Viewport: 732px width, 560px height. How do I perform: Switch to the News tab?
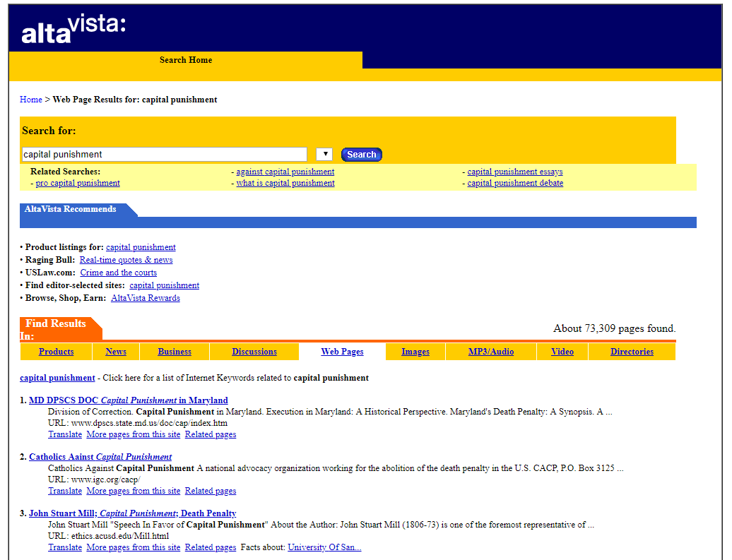(x=116, y=352)
